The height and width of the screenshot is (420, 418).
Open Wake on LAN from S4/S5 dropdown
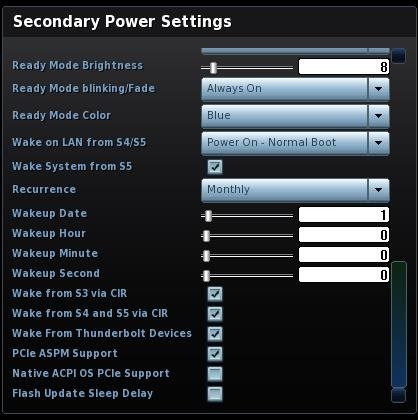[x=295, y=143]
